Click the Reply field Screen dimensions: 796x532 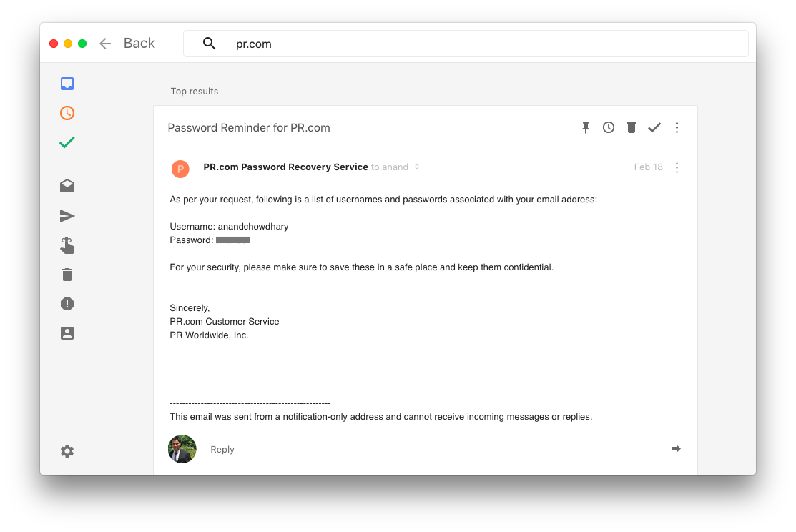[222, 450]
